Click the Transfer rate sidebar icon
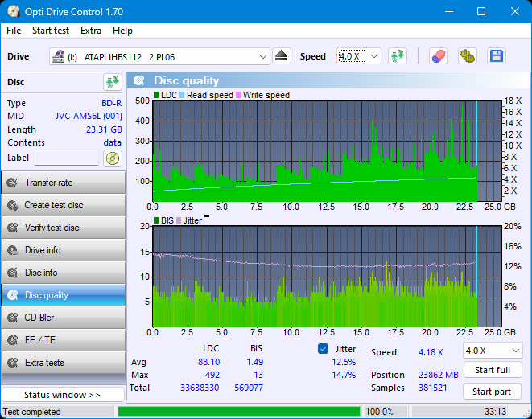532x419 pixels. tap(13, 183)
